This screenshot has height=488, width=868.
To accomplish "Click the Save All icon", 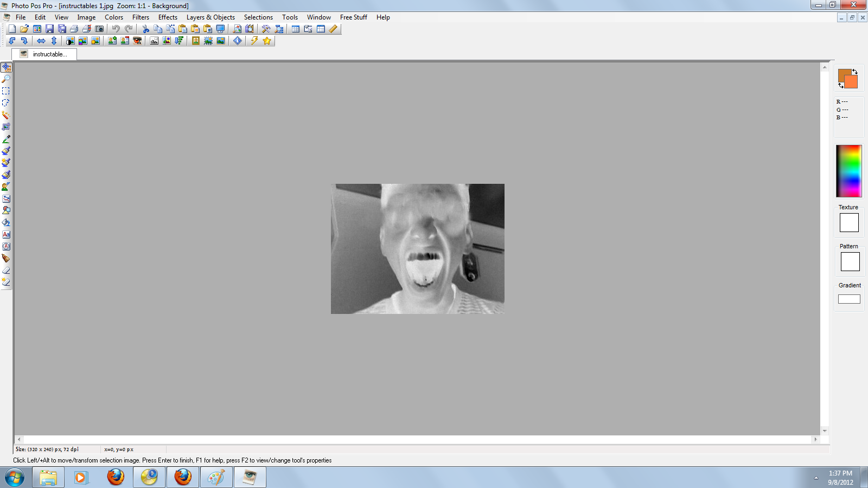I will click(x=62, y=29).
